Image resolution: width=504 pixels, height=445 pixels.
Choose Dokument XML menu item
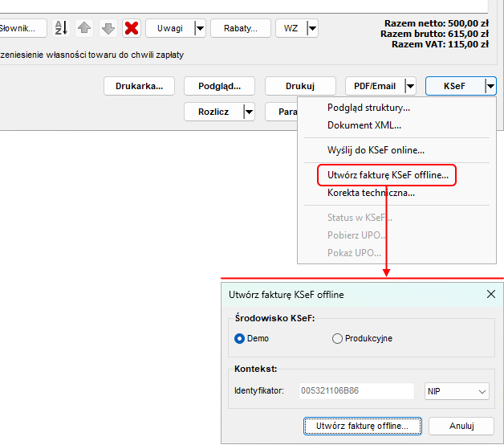pos(364,125)
